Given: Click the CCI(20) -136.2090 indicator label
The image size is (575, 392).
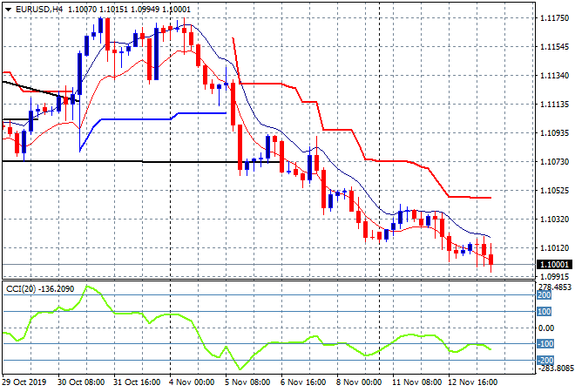Looking at the screenshot, I should pos(40,289).
